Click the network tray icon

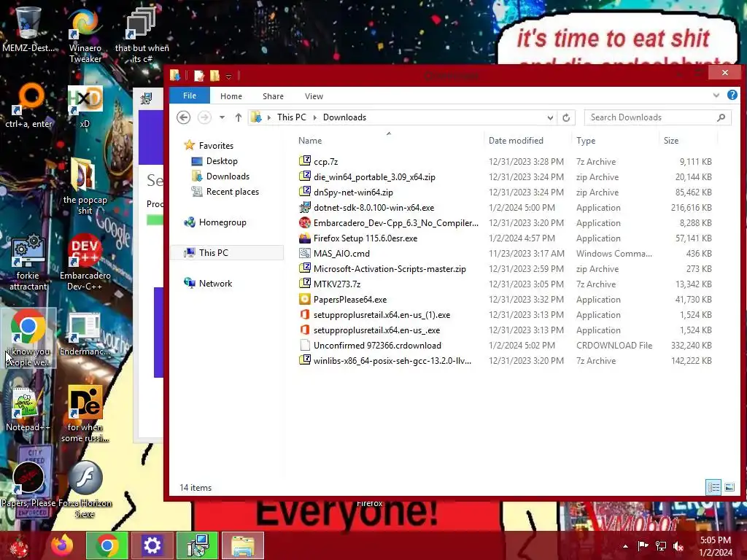click(x=661, y=546)
